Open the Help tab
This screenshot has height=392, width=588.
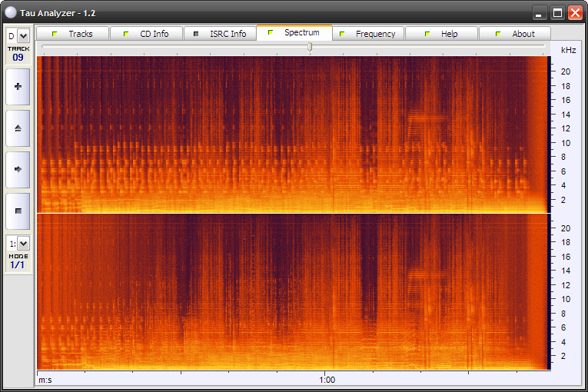click(x=441, y=34)
